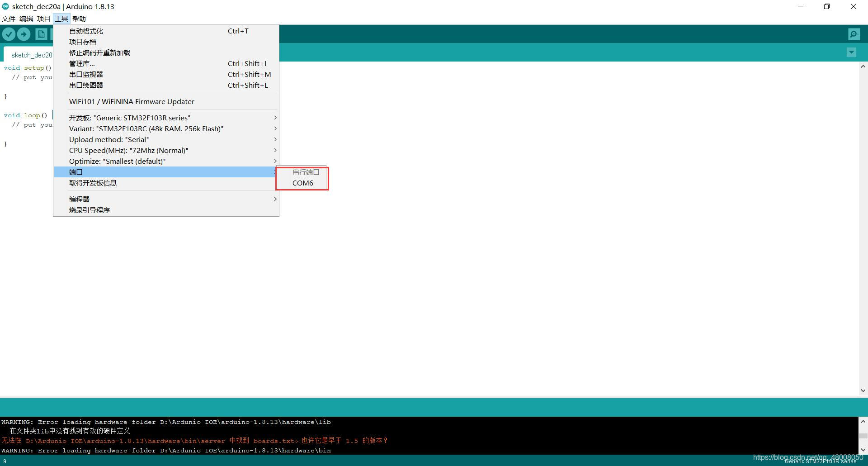Choose 自动格式化 from the Tools menu
This screenshot has width=868, height=466.
[x=166, y=31]
